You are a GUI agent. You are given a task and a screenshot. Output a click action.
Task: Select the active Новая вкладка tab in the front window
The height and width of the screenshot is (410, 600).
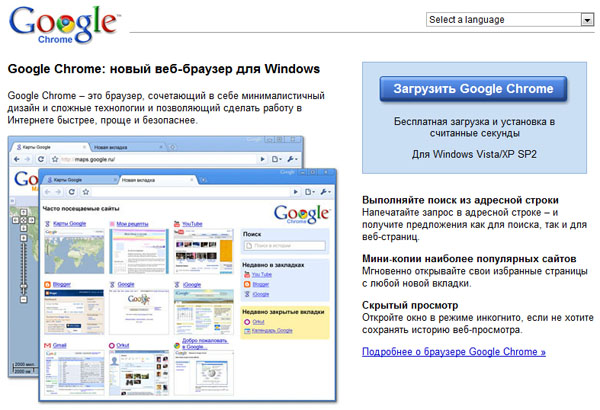158,180
